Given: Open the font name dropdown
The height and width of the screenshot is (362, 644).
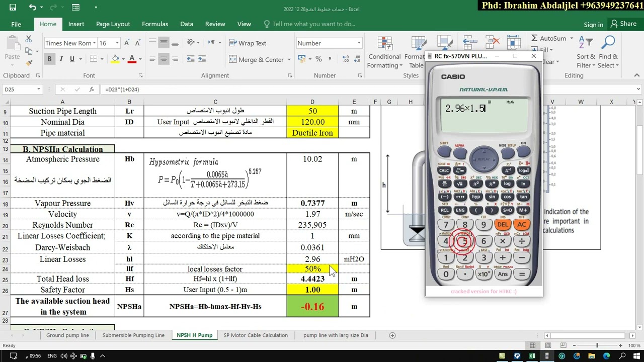Looking at the screenshot, I should (94, 43).
